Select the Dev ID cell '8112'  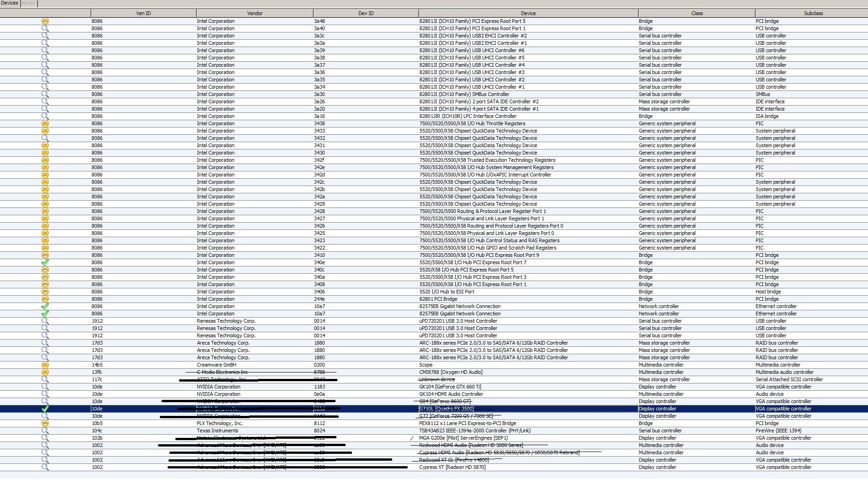[x=366, y=423]
